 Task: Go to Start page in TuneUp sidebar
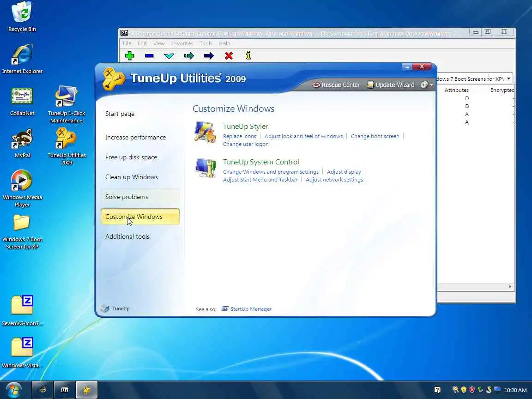pos(120,114)
